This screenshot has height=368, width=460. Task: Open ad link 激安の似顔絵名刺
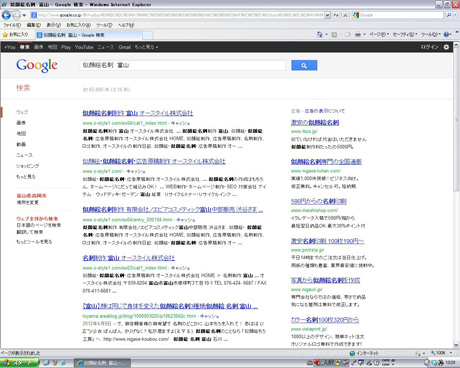point(315,123)
